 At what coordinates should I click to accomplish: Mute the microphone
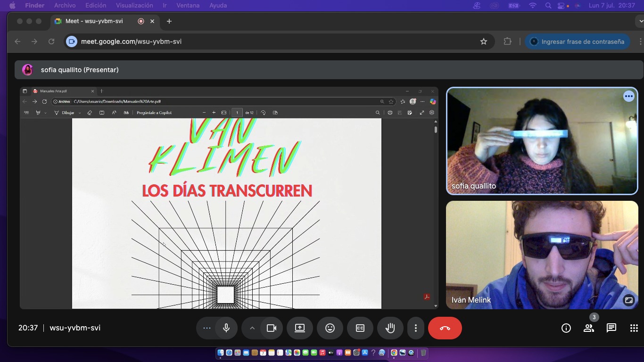pyautogui.click(x=226, y=328)
